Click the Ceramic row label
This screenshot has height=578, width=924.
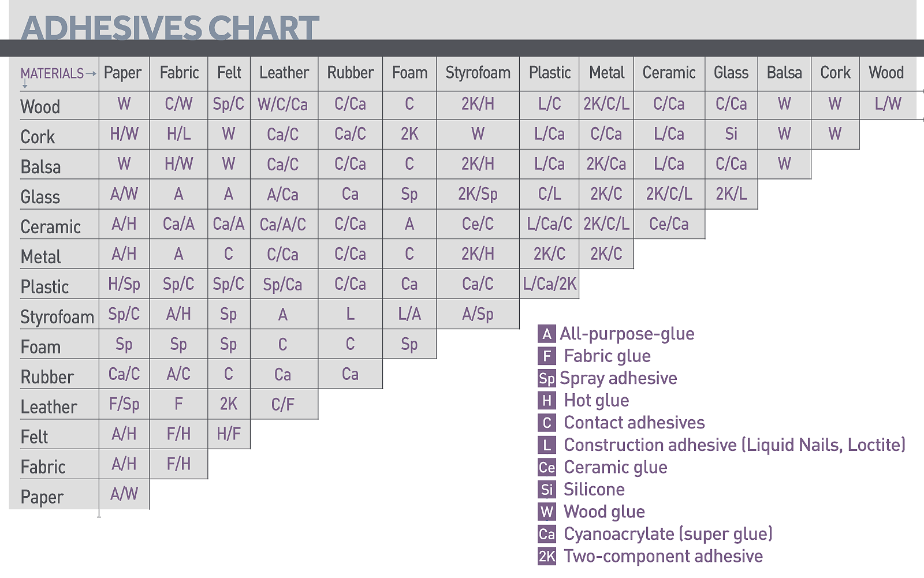pos(51,227)
